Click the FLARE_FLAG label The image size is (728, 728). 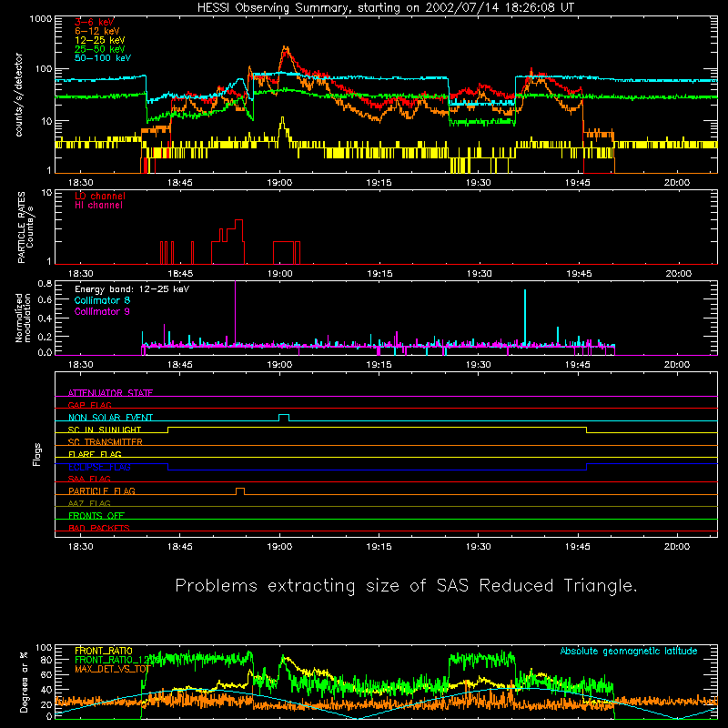[95, 454]
